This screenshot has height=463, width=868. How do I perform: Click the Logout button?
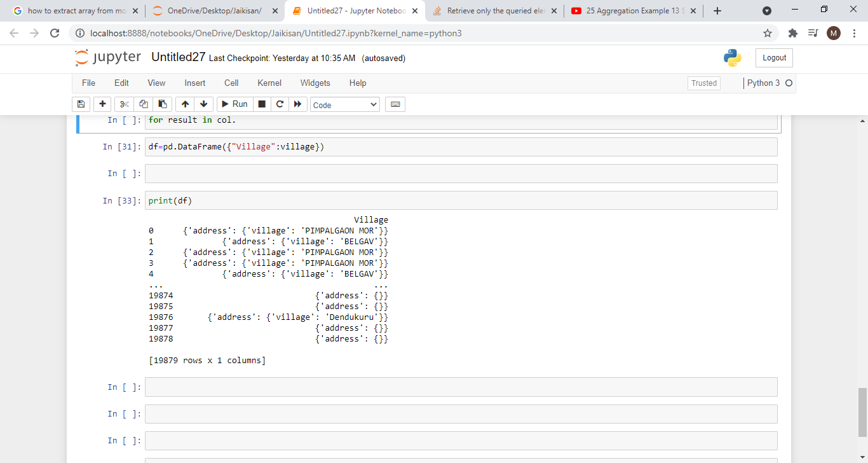click(x=774, y=58)
